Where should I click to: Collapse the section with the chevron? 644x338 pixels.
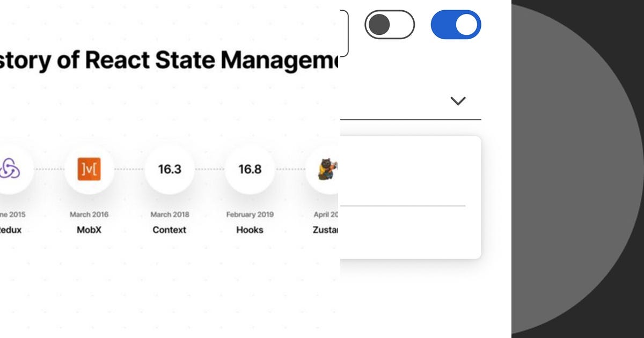coord(457,100)
